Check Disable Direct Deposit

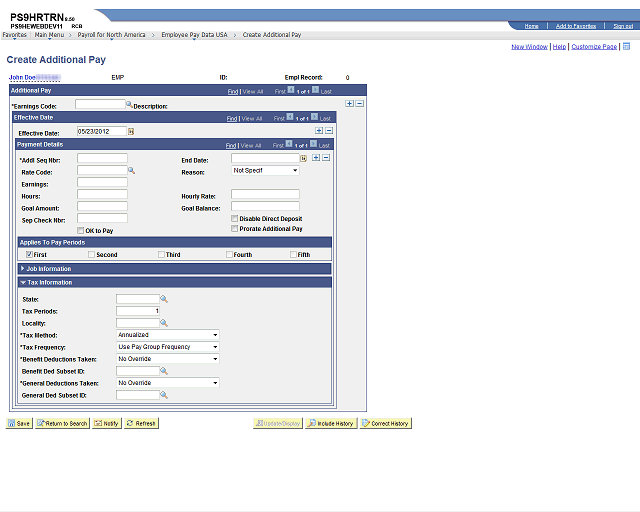(235, 218)
